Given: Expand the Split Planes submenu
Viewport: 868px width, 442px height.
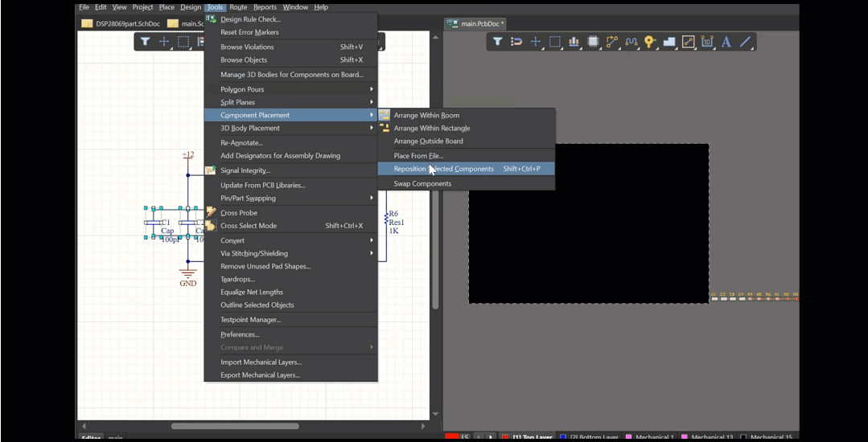Looking at the screenshot, I should (290, 102).
